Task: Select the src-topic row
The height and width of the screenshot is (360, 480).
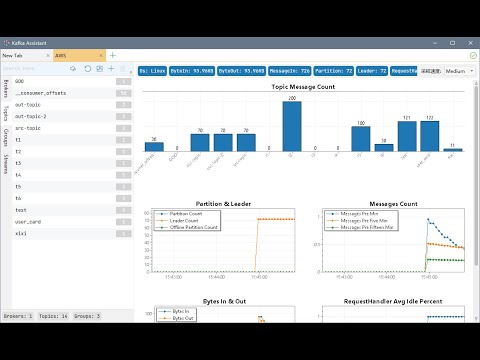Action: click(x=73, y=128)
